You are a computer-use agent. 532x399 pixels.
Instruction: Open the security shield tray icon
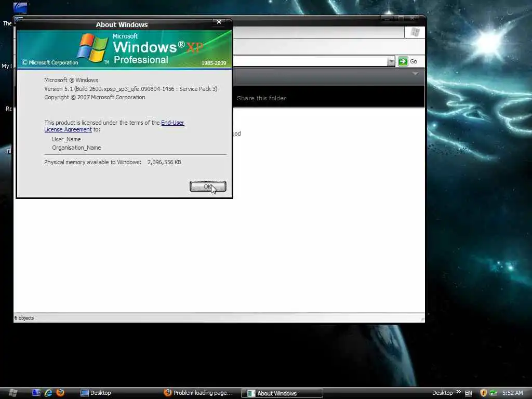coord(484,393)
